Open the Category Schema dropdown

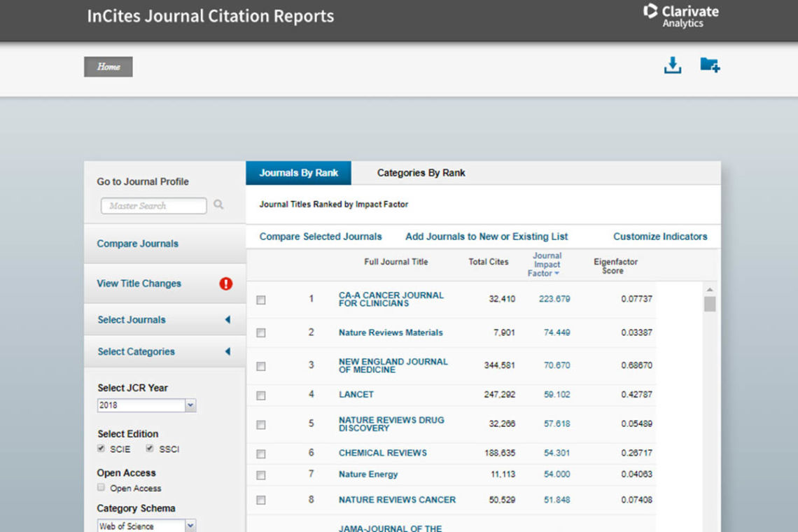pos(190,525)
